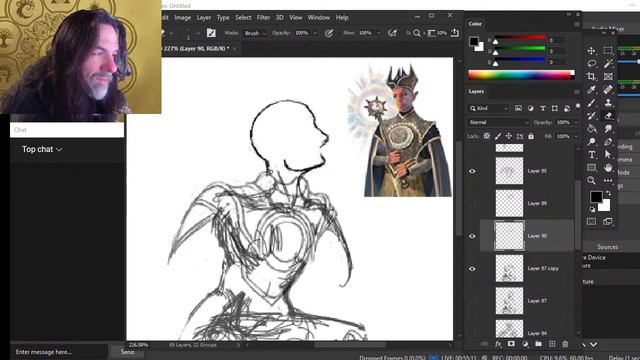The height and width of the screenshot is (360, 640).
Task: Select the Paint Bucket tool
Action: pyautogui.click(x=591, y=129)
